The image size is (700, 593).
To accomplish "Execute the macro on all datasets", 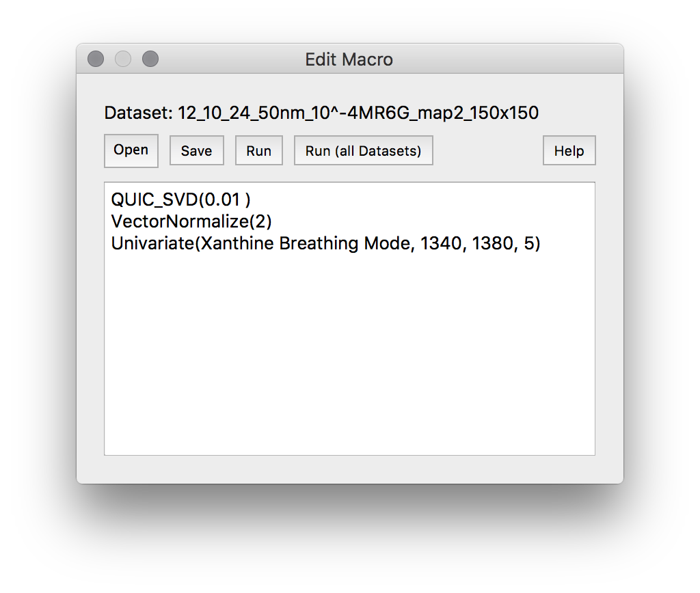I will 363,150.
